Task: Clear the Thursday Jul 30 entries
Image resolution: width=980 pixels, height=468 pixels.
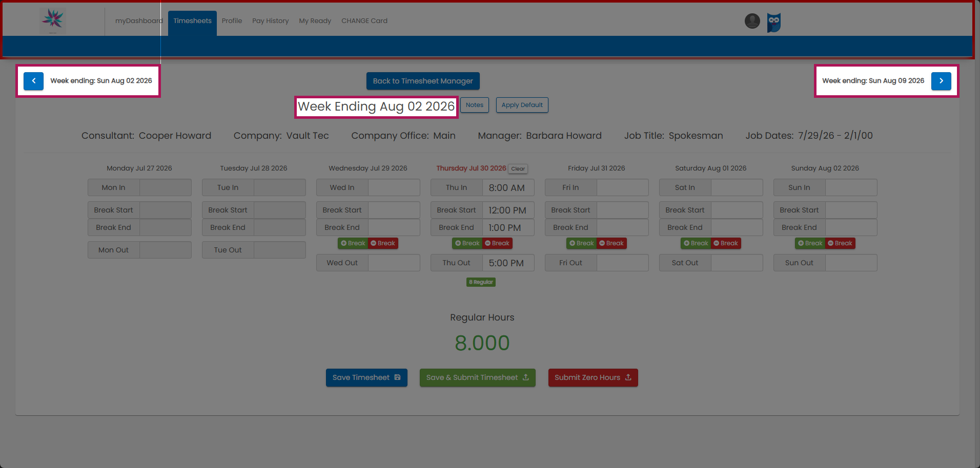Action: [518, 168]
